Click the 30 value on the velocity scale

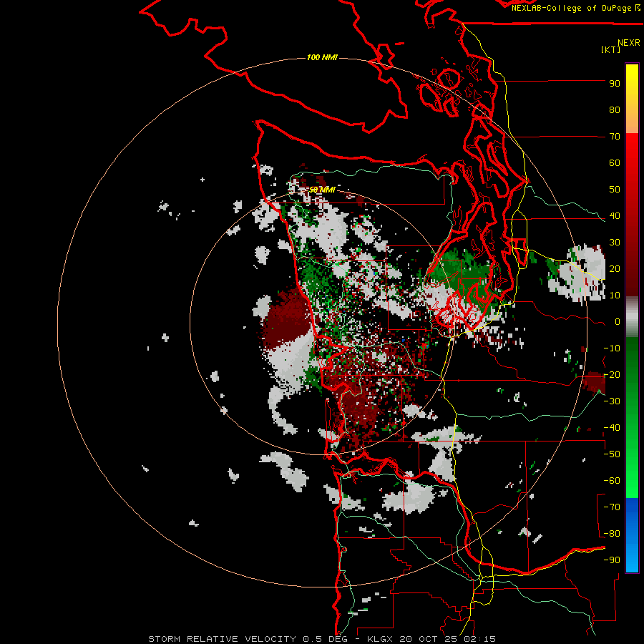click(x=615, y=243)
